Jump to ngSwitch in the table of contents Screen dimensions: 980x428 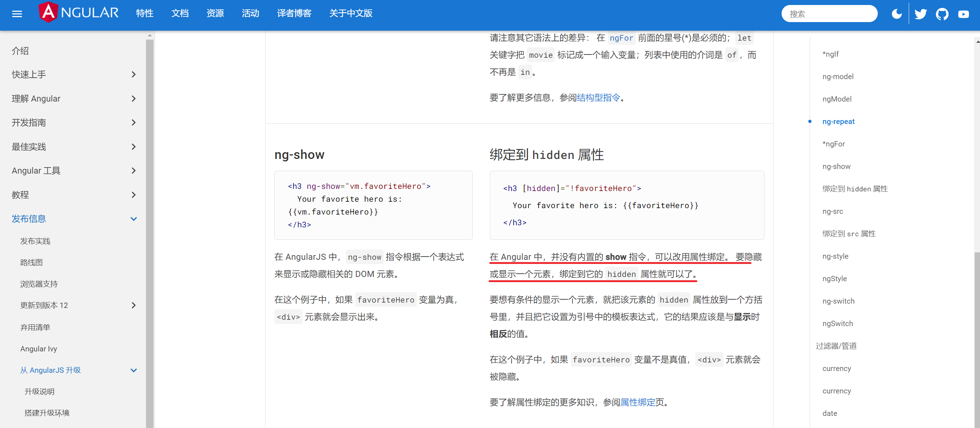pyautogui.click(x=838, y=323)
